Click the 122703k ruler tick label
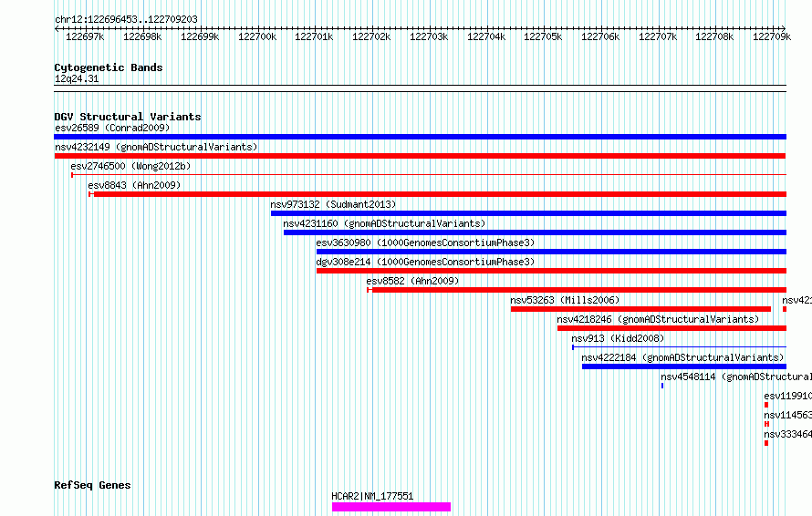The image size is (812, 516). click(x=429, y=36)
